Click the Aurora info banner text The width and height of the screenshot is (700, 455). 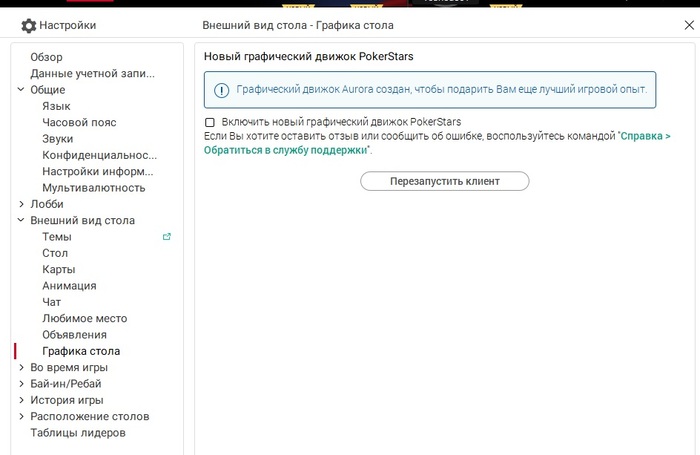coord(442,89)
